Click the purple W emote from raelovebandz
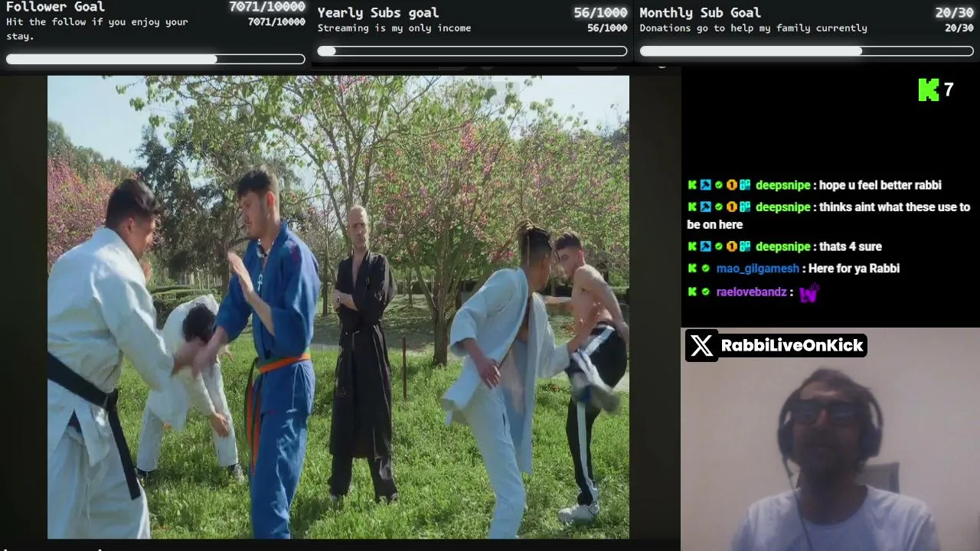The image size is (980, 551). [808, 293]
